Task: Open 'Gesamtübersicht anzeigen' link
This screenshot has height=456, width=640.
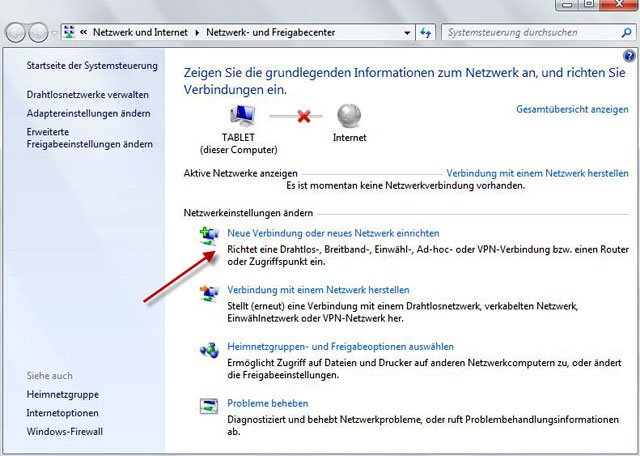Action: (572, 109)
